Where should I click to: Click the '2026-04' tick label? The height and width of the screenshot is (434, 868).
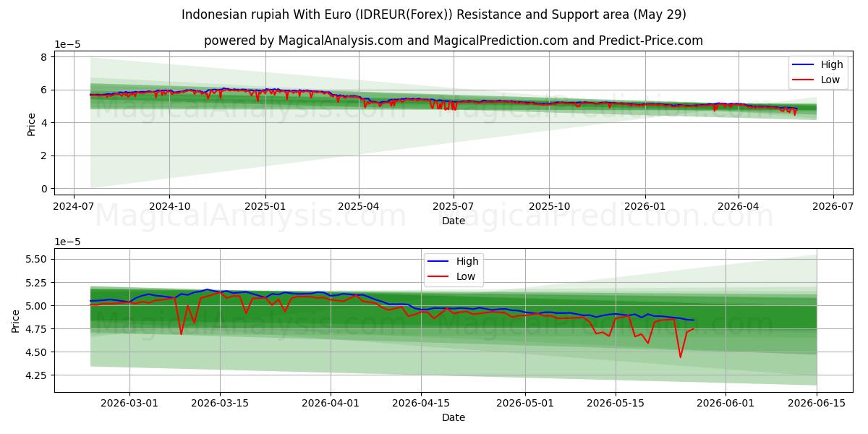tap(738, 206)
